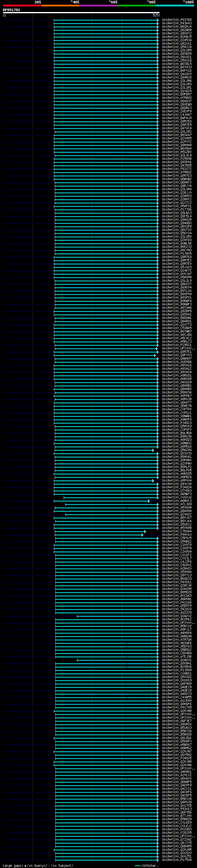Screen dimensions: 197x868
Task: Open hit UniRef100_B6UHJ4
Action: point(176,26)
